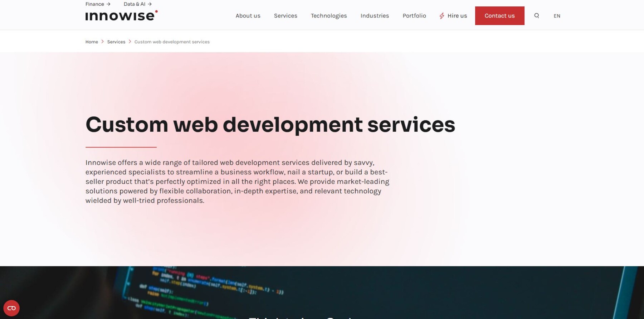
Task: Open the About us menu
Action: point(248,16)
